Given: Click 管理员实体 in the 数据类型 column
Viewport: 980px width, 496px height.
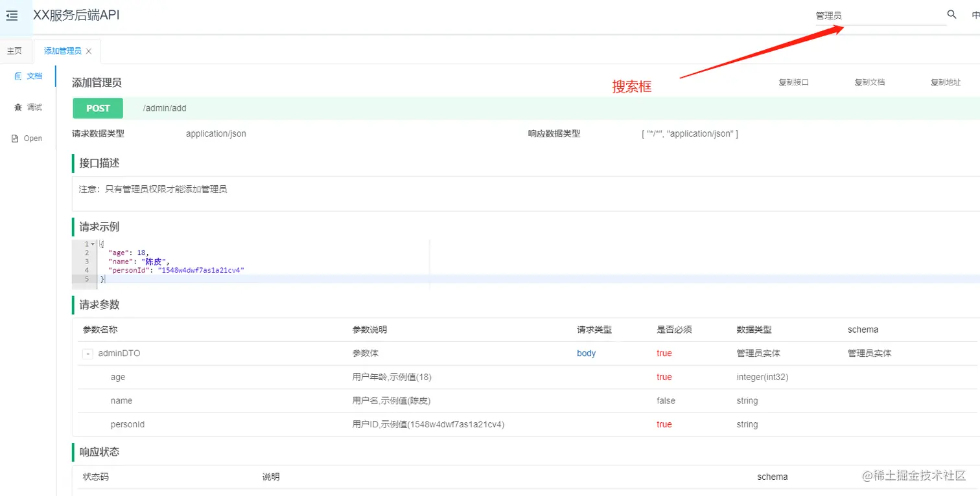Looking at the screenshot, I should pyautogui.click(x=758, y=354).
